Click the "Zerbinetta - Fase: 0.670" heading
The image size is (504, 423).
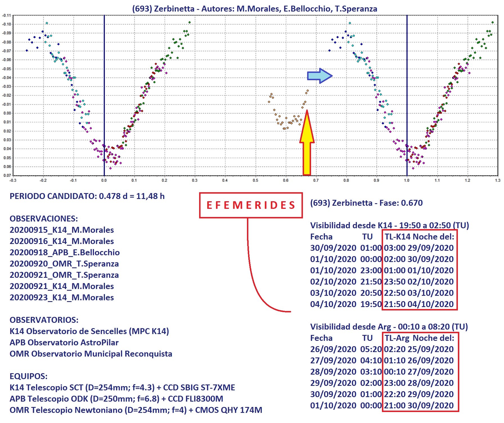[x=366, y=203]
